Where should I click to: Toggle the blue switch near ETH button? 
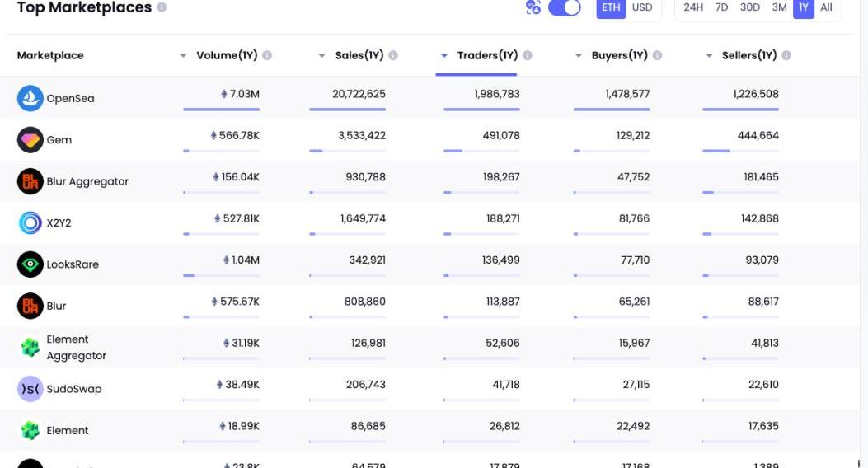pos(564,7)
